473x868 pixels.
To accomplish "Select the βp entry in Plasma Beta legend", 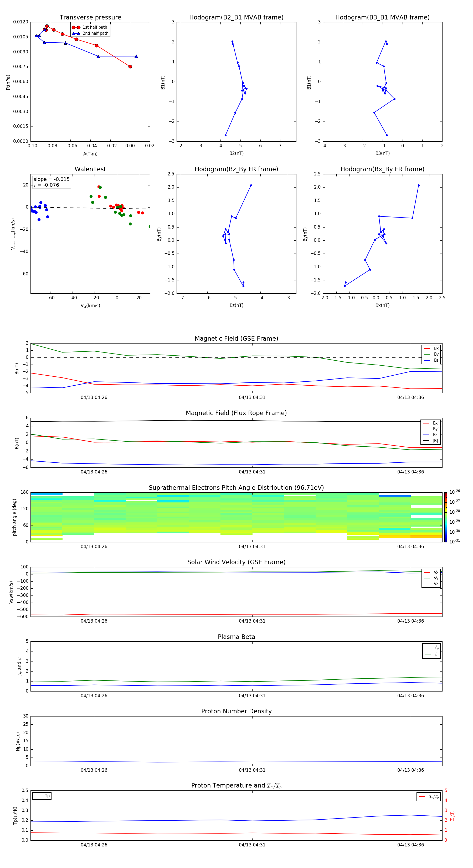I will click(x=431, y=647).
